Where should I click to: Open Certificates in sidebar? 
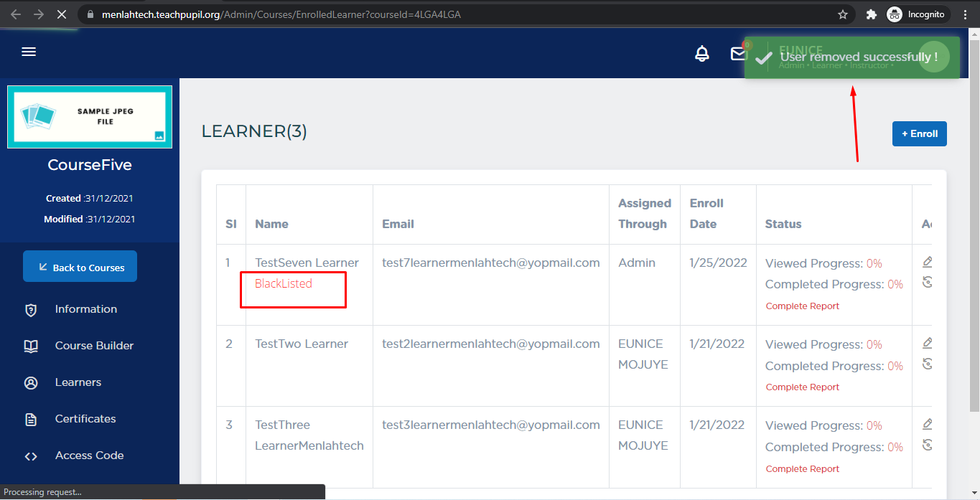point(85,419)
